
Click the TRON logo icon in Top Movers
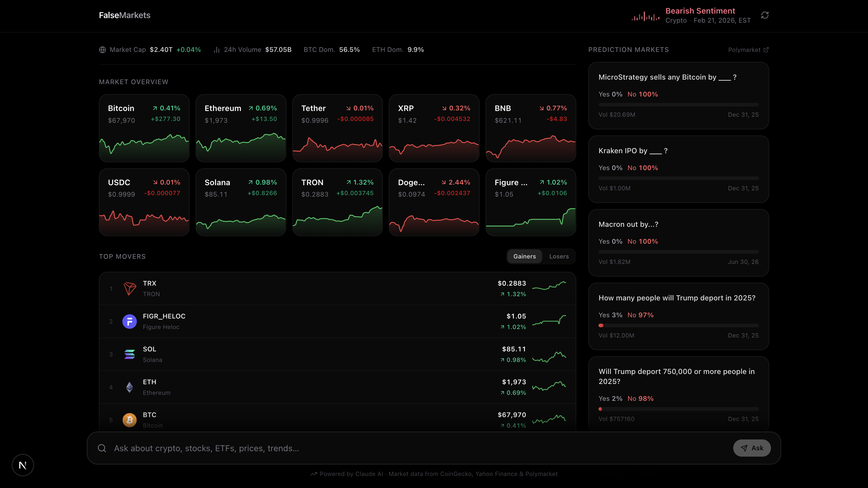[x=129, y=289]
